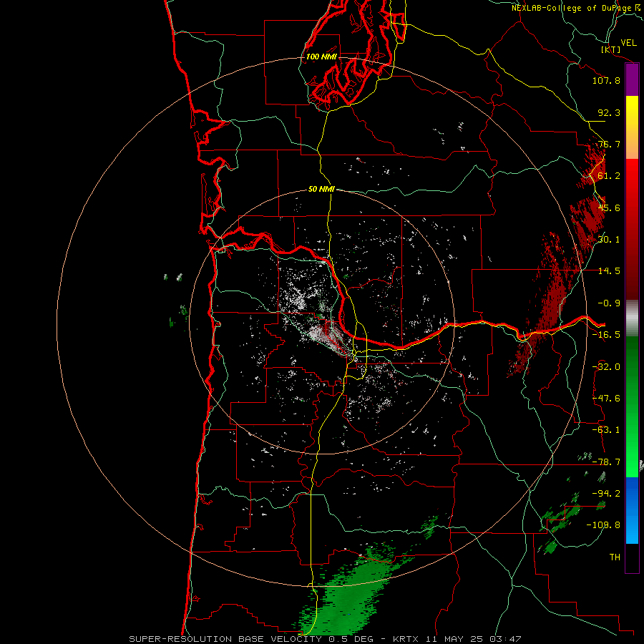Click the purple segment of the velocity color bar

click(632, 80)
